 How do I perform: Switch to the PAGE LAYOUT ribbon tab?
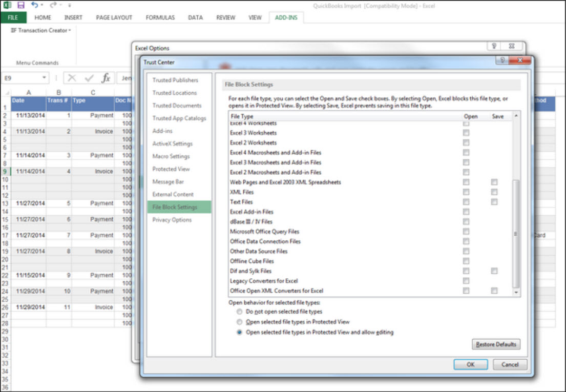pos(114,17)
